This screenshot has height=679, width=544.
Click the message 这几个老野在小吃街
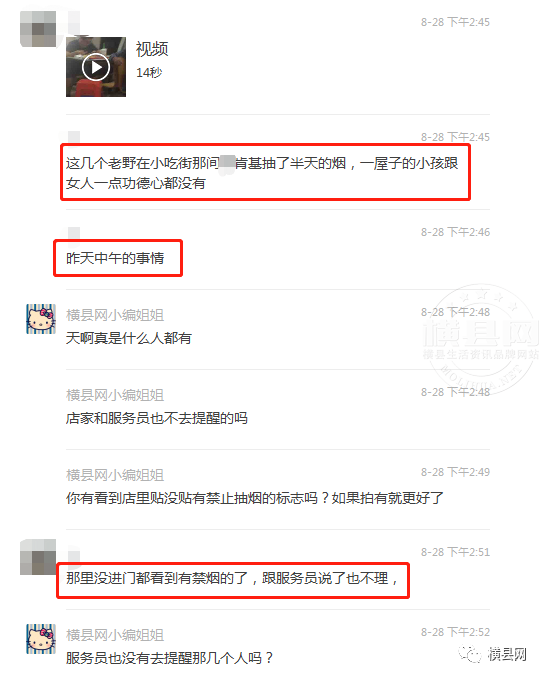[262, 173]
